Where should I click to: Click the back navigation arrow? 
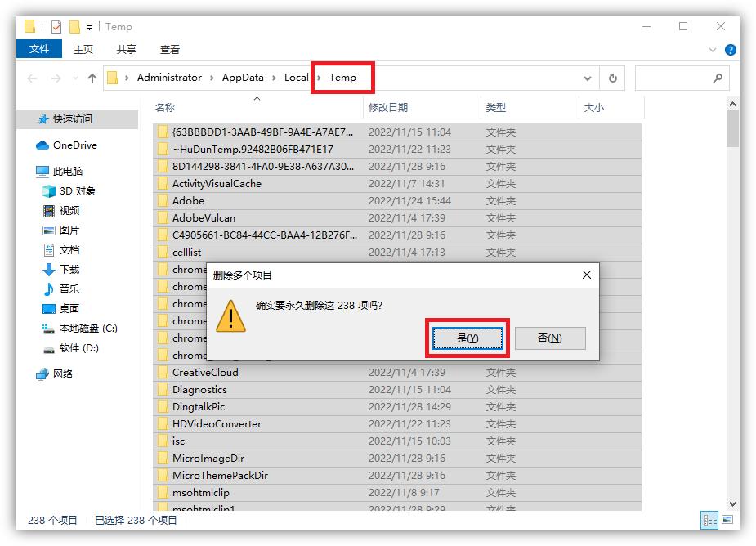[31, 77]
